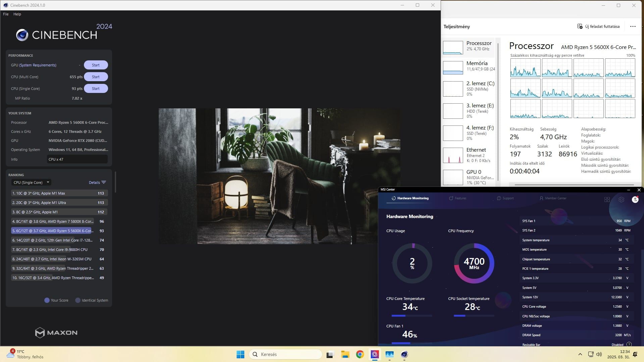Select 3. lemez (E:) in Task Manager
This screenshot has height=362, width=644.
point(469,111)
